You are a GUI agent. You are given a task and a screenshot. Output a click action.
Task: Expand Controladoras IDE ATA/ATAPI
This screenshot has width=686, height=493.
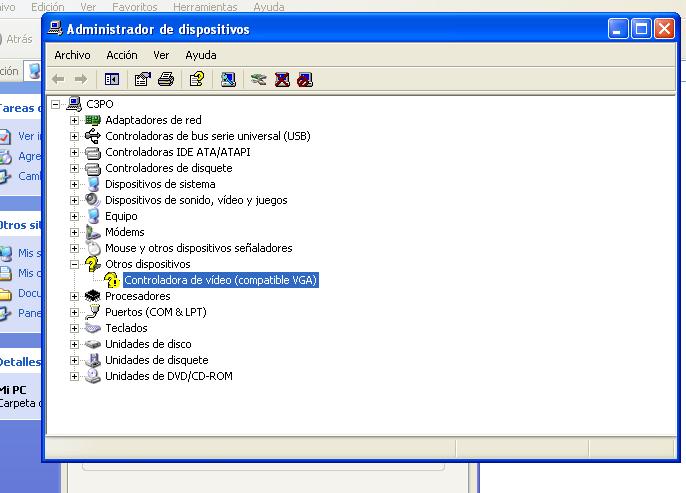tap(74, 152)
